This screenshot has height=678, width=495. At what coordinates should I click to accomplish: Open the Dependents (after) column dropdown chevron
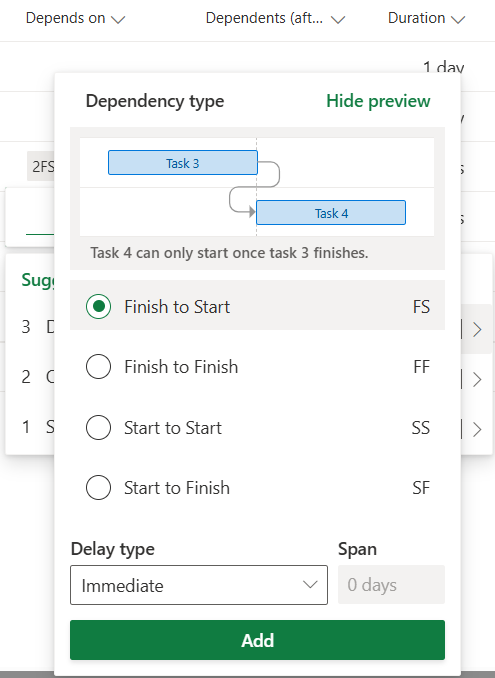tap(338, 19)
